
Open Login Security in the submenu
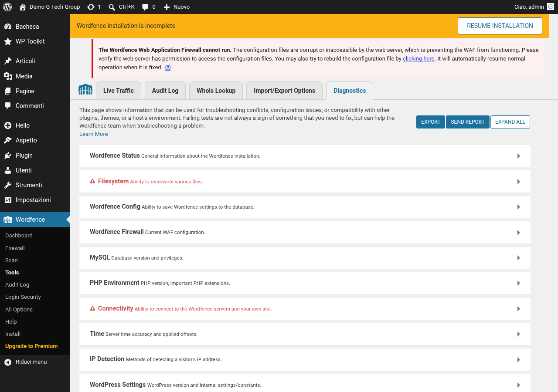(x=23, y=297)
